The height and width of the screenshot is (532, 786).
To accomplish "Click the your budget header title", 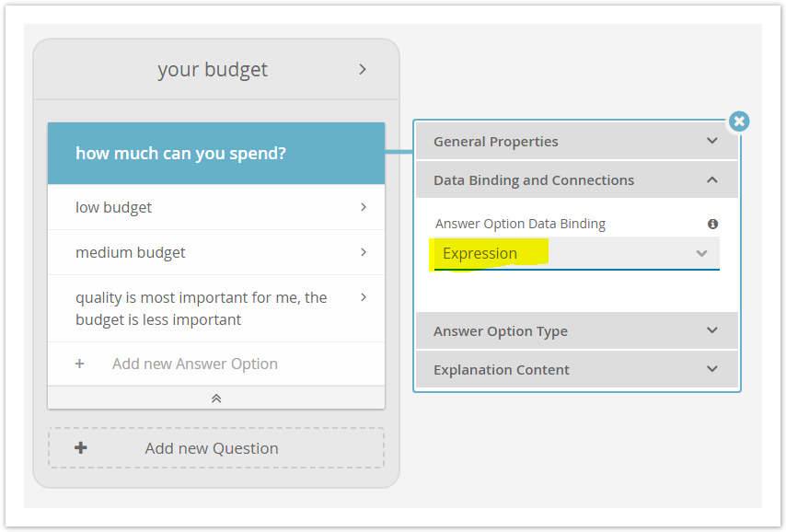I will [213, 70].
